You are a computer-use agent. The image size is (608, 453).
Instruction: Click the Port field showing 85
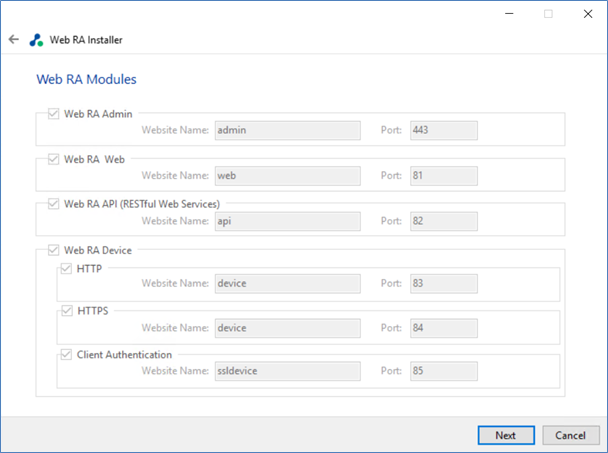[444, 371]
